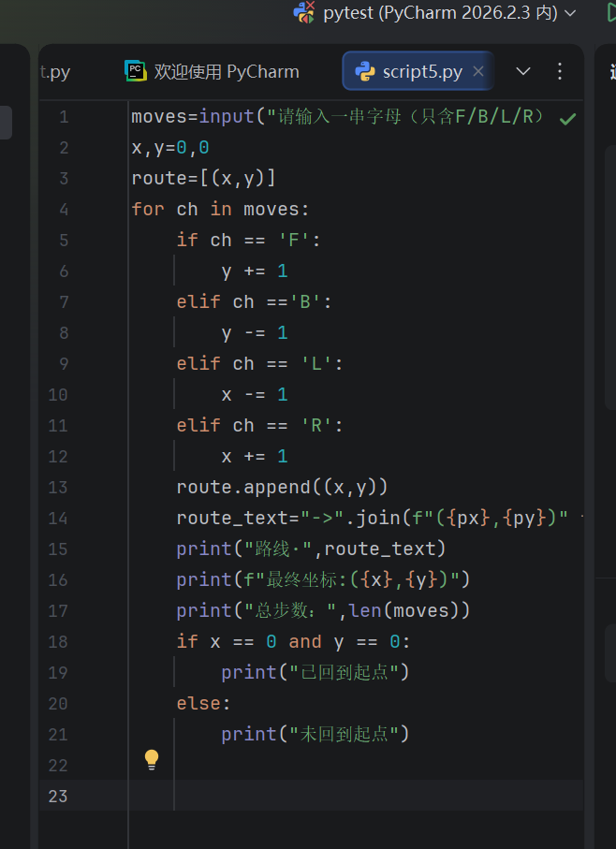Click the yellow intention lightbulb

(x=152, y=760)
